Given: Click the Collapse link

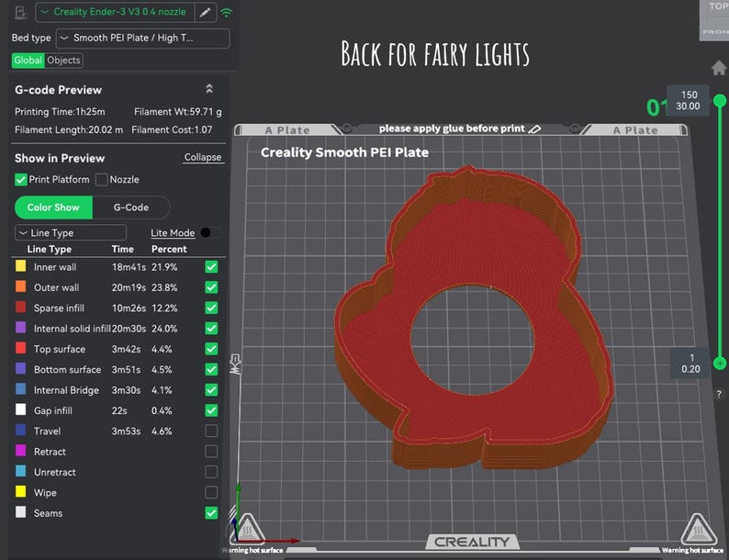Looking at the screenshot, I should coord(203,157).
